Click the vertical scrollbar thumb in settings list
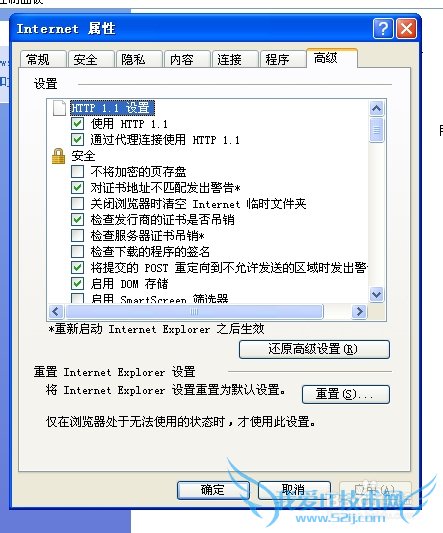This screenshot has width=443, height=533. [376, 130]
